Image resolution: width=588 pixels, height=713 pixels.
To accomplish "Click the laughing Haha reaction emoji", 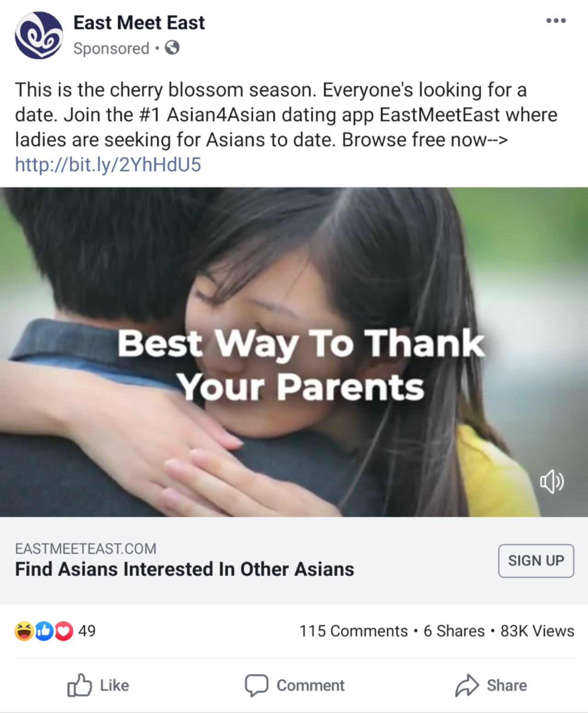I will pyautogui.click(x=24, y=631).
